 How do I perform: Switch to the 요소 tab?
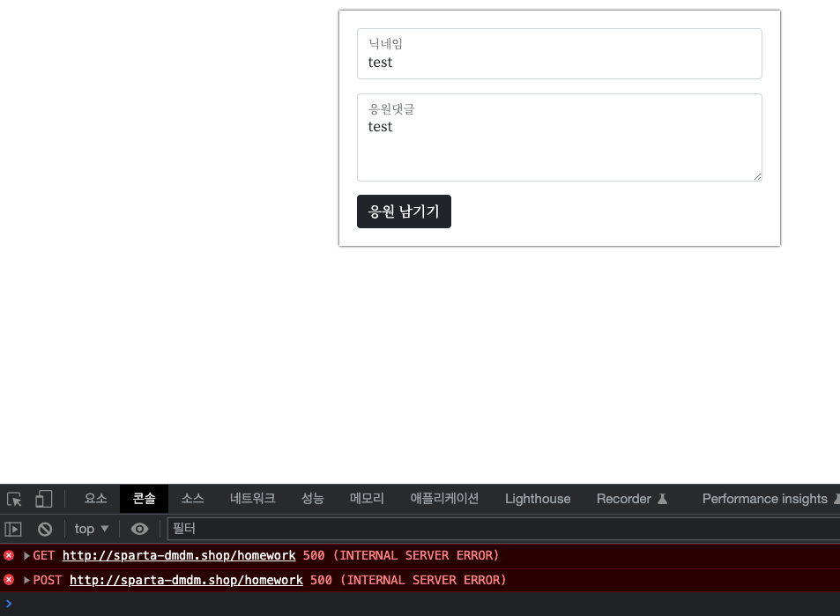pyautogui.click(x=95, y=499)
